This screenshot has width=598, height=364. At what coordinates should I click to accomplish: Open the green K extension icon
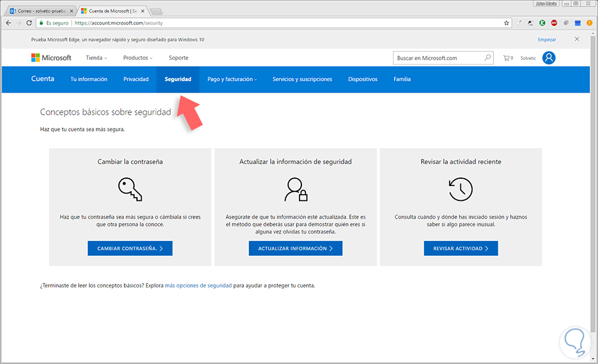point(542,23)
